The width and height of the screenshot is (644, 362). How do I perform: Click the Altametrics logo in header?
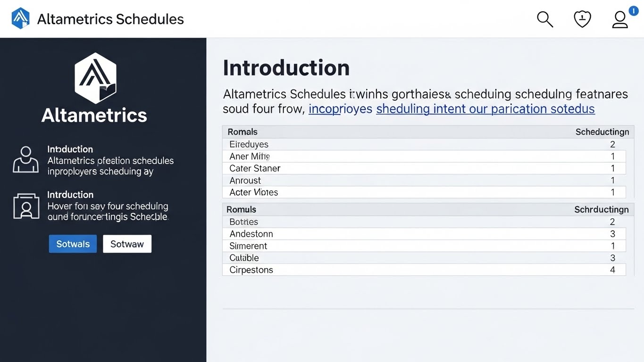[x=20, y=19]
